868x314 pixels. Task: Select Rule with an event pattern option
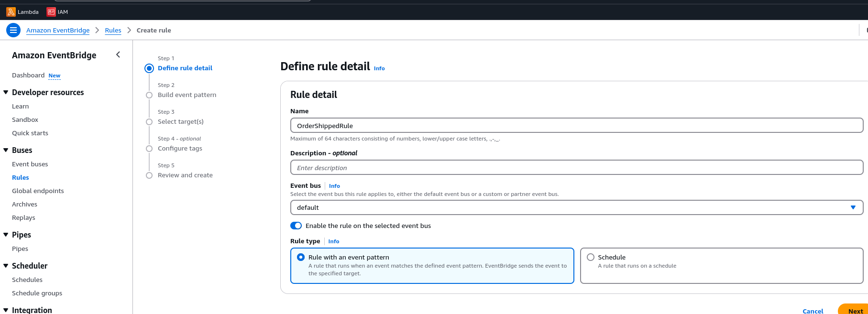click(301, 257)
